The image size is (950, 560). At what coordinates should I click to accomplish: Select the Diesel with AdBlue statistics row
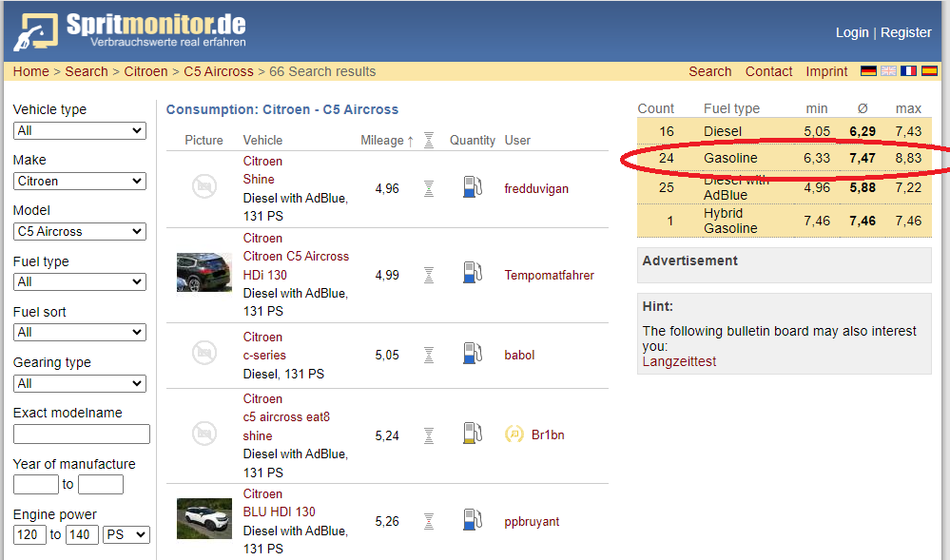pos(784,187)
